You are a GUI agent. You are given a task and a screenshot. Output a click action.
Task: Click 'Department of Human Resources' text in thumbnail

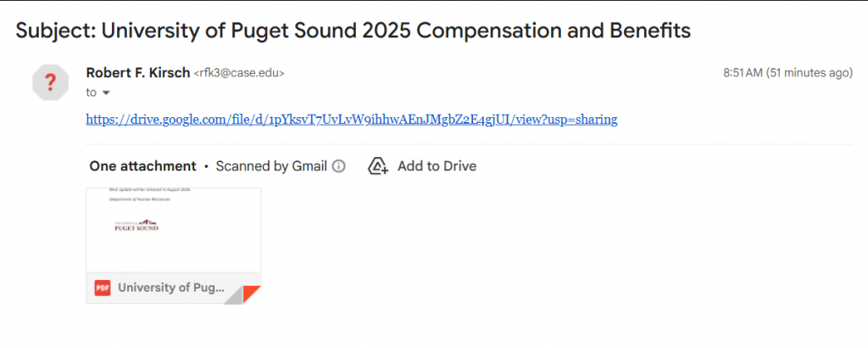click(x=140, y=198)
